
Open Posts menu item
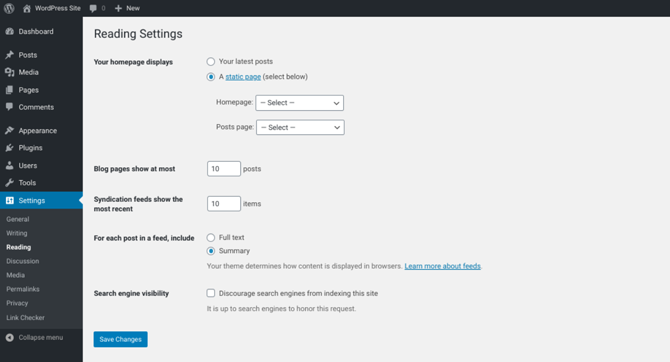pyautogui.click(x=28, y=55)
